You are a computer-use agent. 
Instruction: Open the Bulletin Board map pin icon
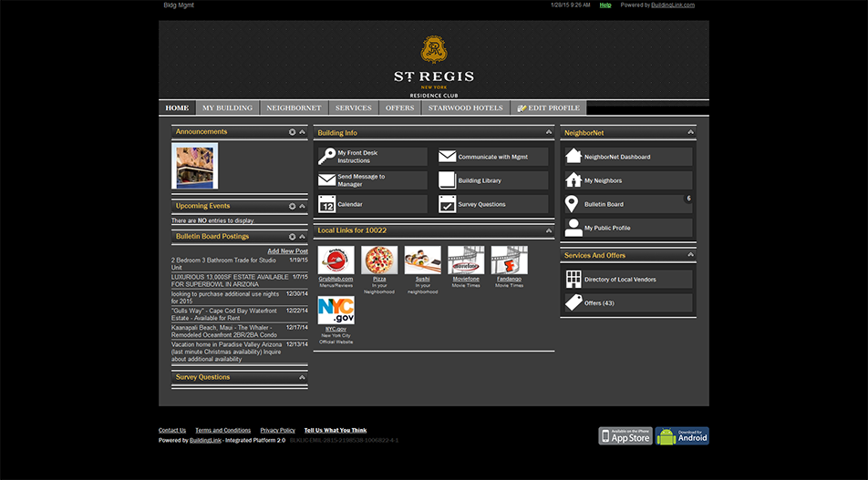(572, 204)
